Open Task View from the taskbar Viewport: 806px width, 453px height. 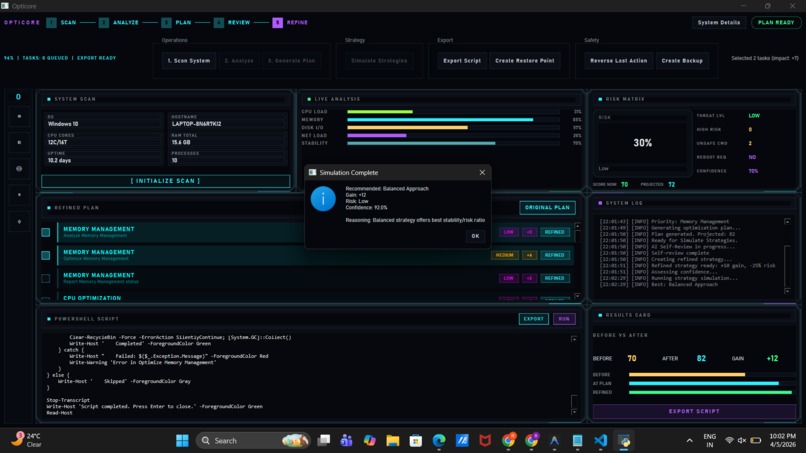(323, 441)
